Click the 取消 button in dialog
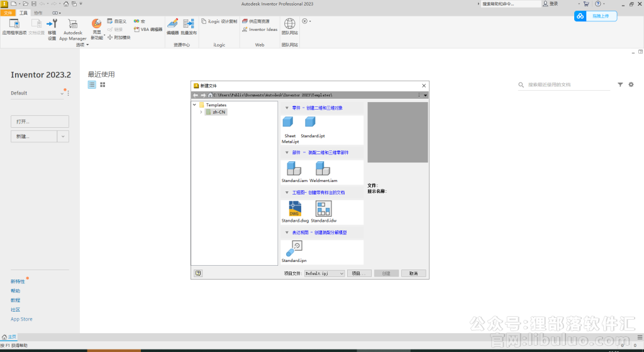This screenshot has width=644, height=352. (413, 273)
